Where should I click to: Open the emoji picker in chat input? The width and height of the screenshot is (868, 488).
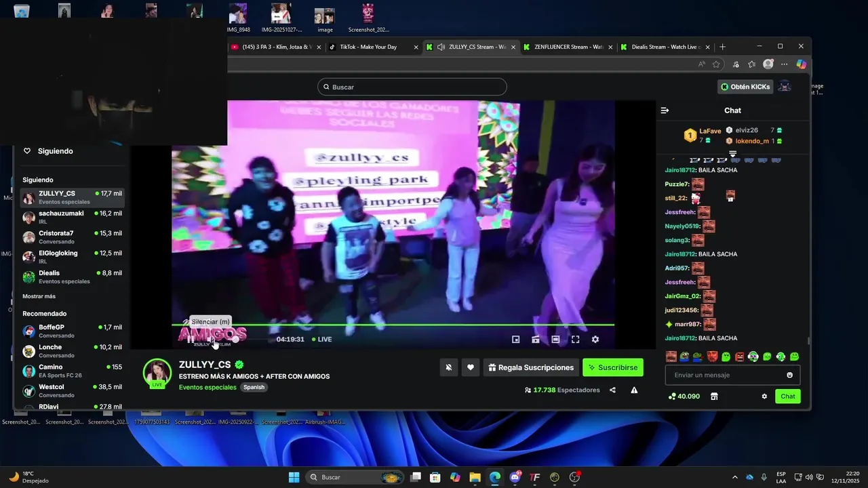click(x=789, y=375)
